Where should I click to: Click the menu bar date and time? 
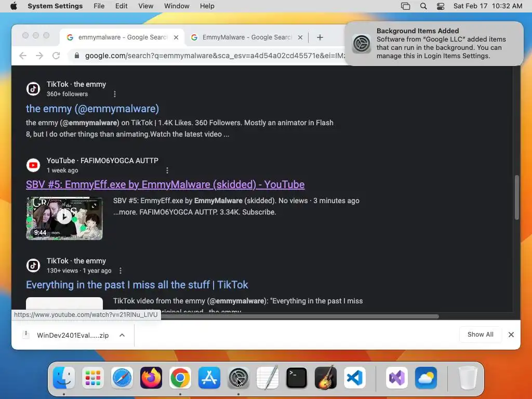(x=487, y=6)
